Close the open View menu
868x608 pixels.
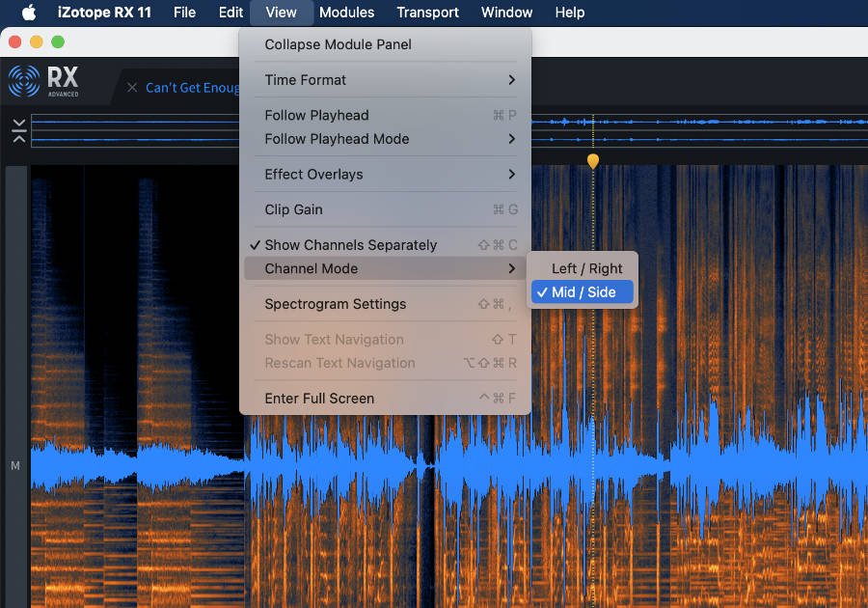click(x=282, y=13)
